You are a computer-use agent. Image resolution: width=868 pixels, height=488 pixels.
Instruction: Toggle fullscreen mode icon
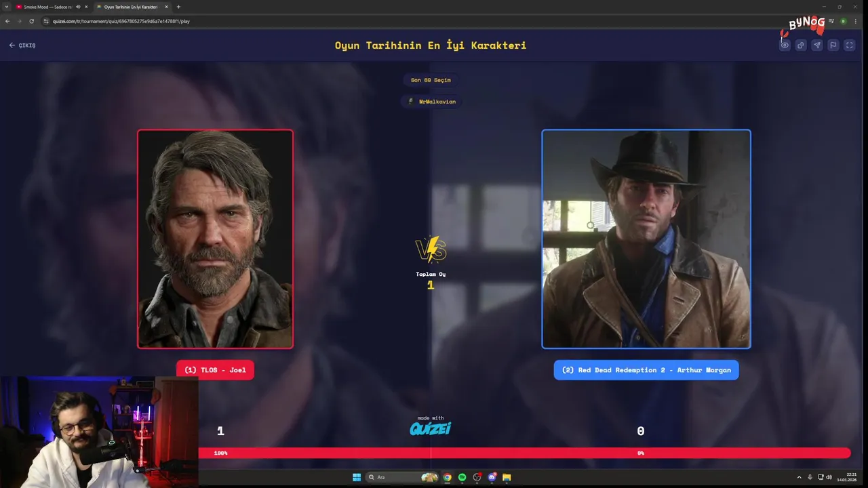pos(850,45)
